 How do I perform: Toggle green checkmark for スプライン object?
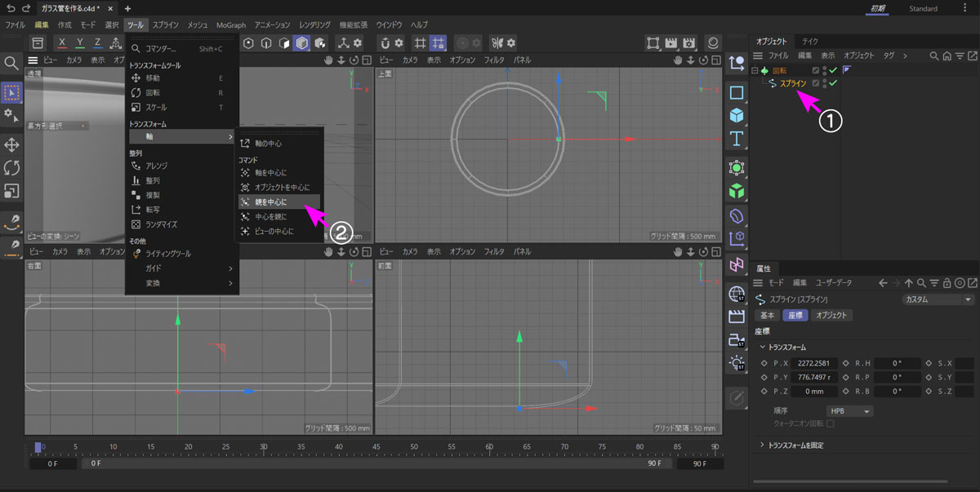[834, 83]
